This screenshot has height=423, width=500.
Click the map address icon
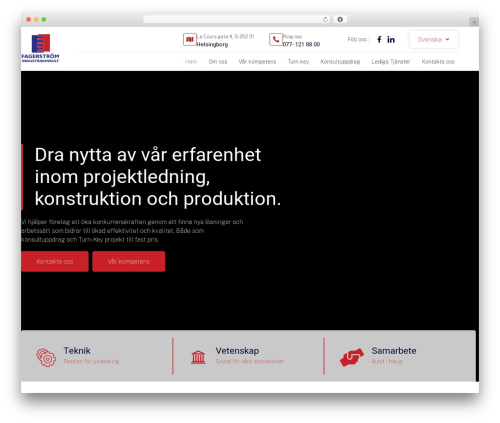click(189, 39)
